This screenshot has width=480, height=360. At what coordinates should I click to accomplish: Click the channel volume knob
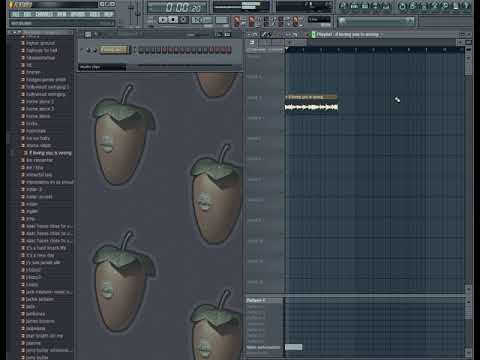coord(95,50)
